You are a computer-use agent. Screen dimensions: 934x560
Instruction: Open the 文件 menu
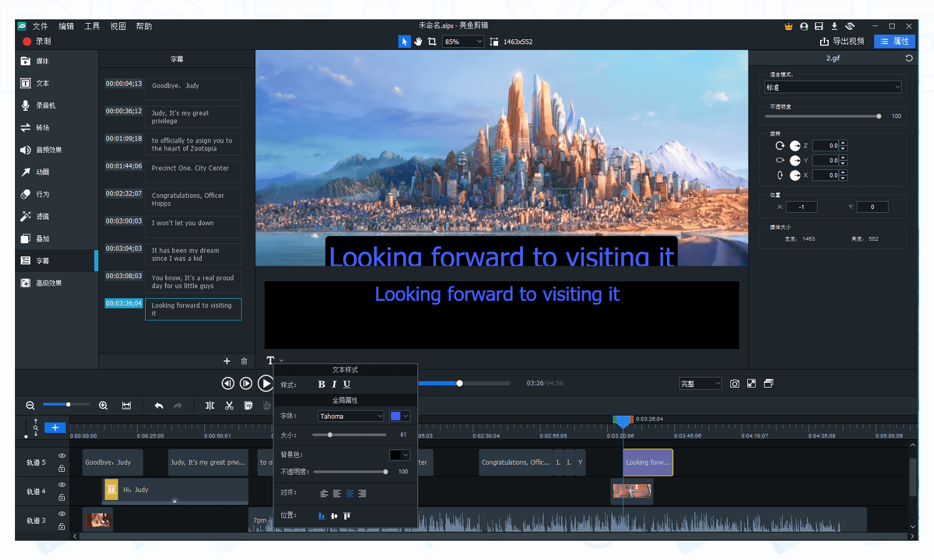pyautogui.click(x=40, y=26)
